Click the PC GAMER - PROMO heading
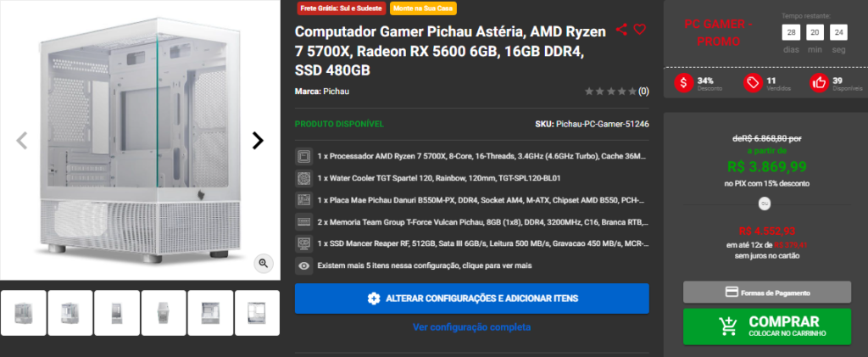 [718, 33]
